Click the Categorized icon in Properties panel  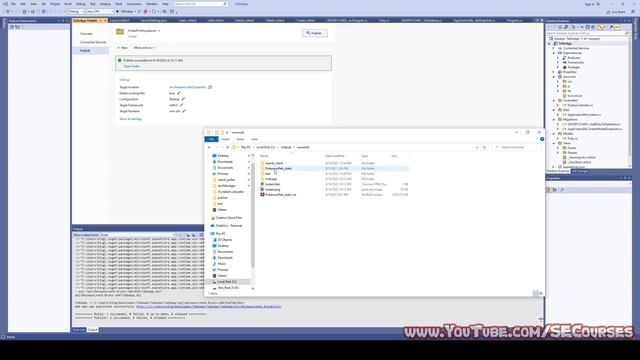(549, 190)
